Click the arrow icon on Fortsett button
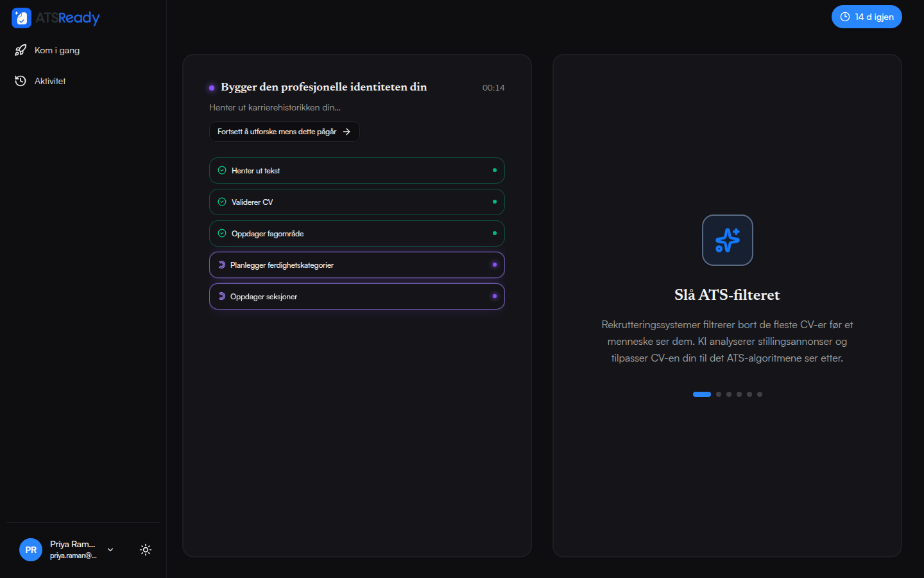This screenshot has height=578, width=924. click(x=346, y=132)
